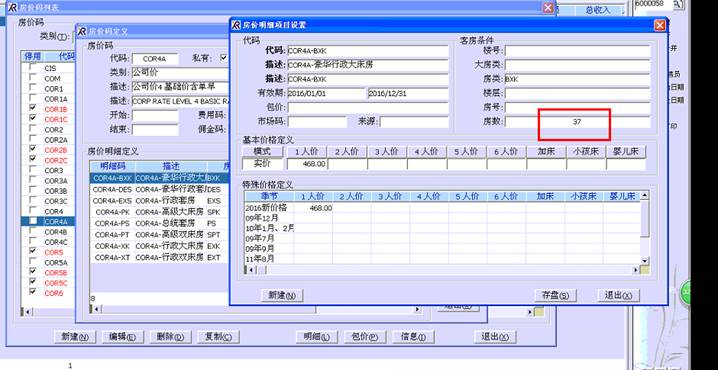
Task: Click 新建(N) at bottom of 房价码列表 window
Action: (x=75, y=337)
